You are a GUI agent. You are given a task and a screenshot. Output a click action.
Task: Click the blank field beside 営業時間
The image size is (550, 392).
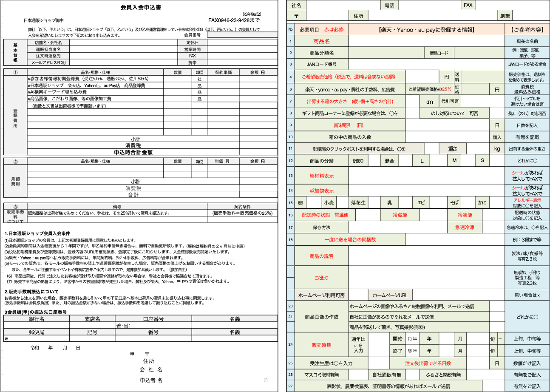point(242,49)
